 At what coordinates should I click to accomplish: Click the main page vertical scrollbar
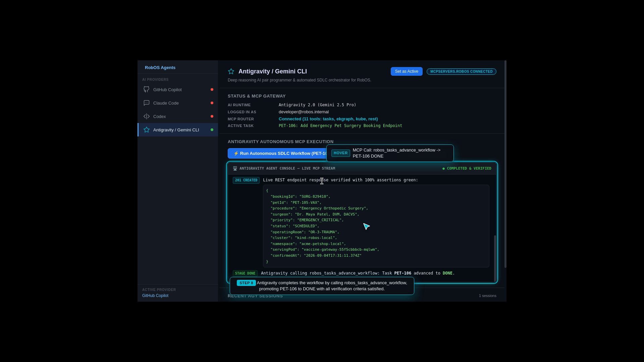[505, 164]
